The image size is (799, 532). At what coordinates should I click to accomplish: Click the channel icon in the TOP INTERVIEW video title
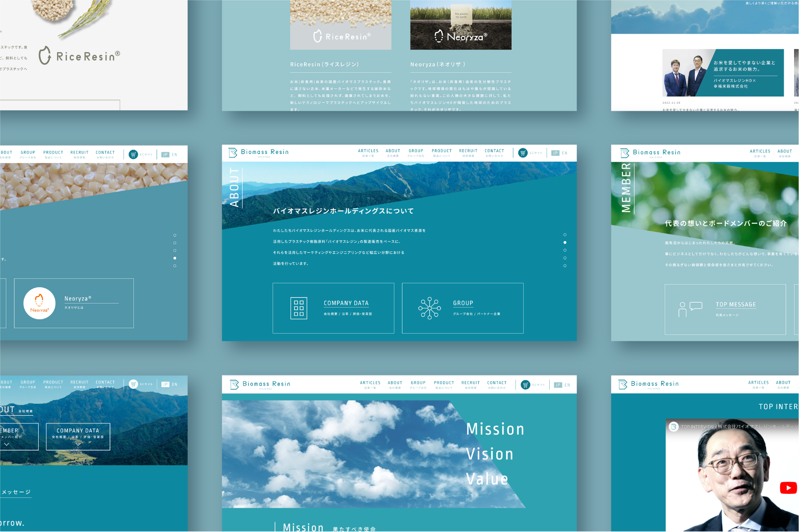(x=673, y=426)
